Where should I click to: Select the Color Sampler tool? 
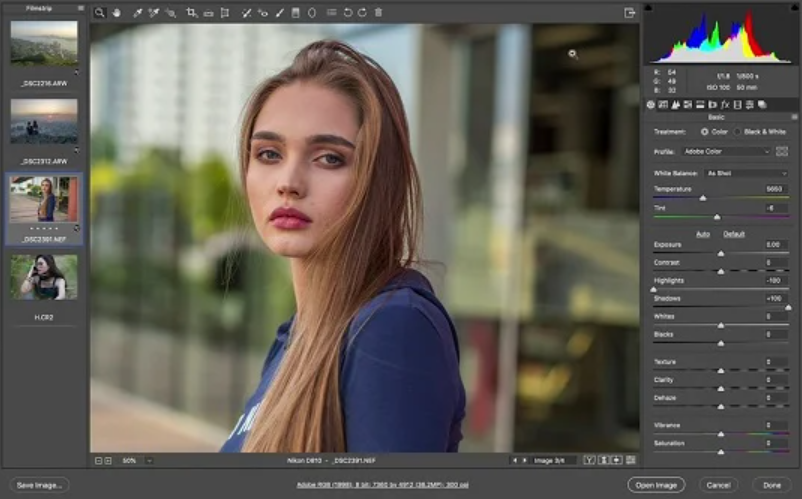(x=153, y=13)
